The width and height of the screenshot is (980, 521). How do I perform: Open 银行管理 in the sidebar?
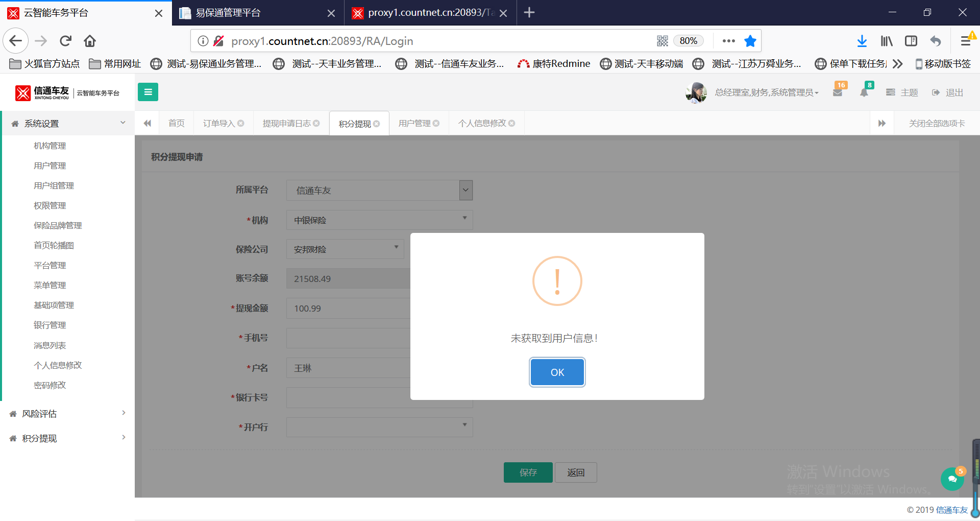50,325
